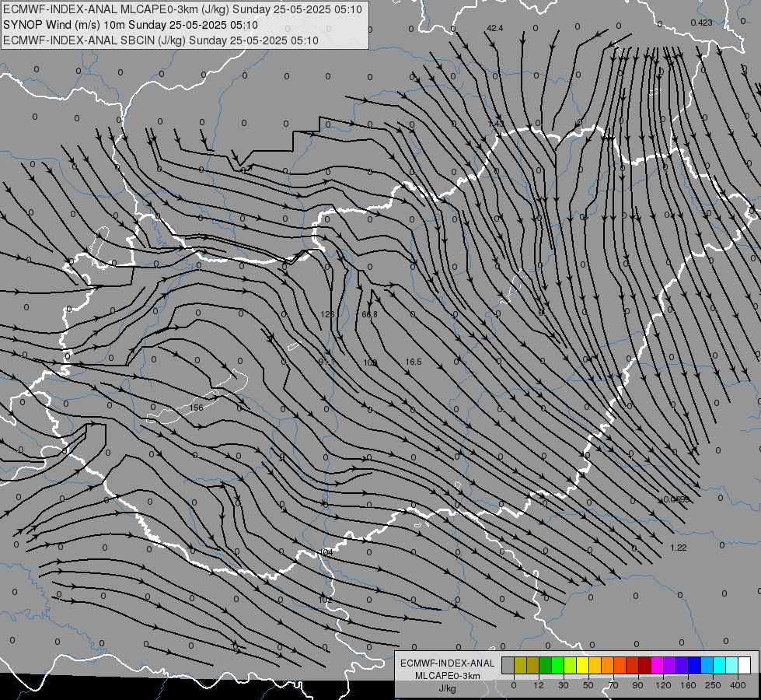Click the legend scale label 30

[x=564, y=685]
